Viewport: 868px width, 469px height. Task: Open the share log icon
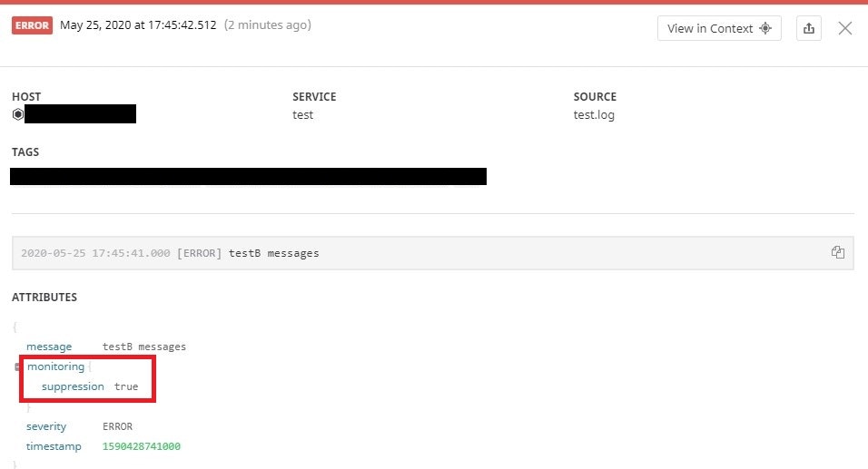[x=809, y=28]
